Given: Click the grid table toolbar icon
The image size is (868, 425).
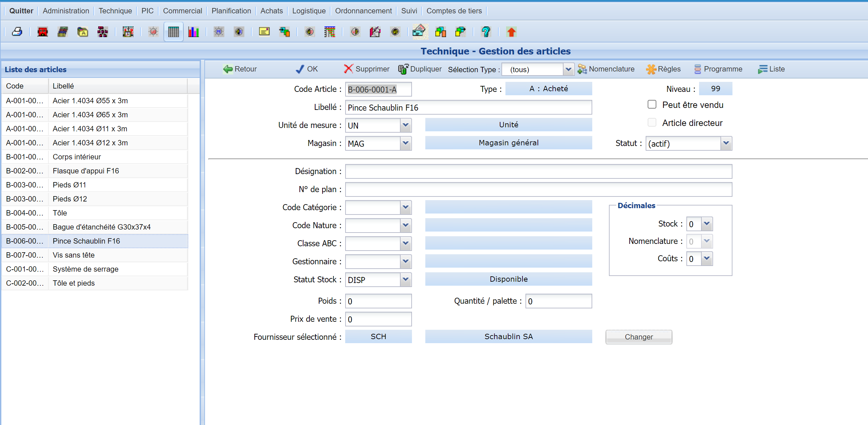Looking at the screenshot, I should (173, 32).
